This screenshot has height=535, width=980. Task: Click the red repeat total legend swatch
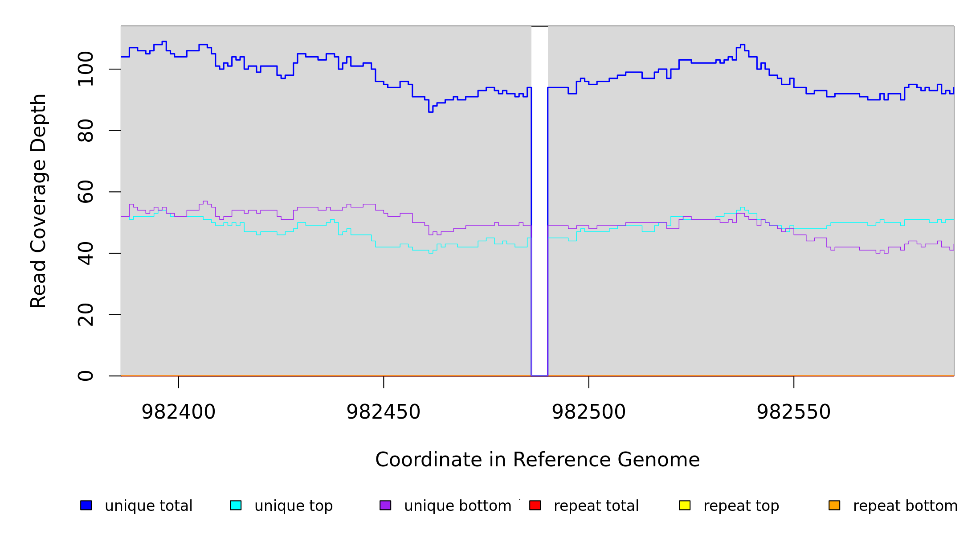click(x=535, y=505)
